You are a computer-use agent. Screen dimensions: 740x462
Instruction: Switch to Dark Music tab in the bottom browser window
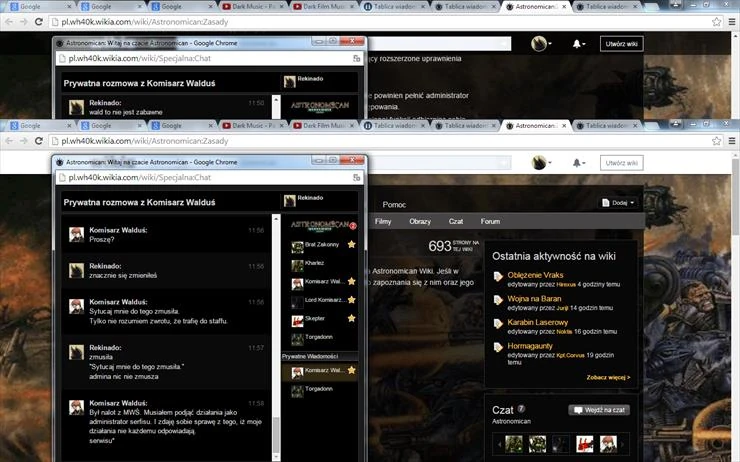(253, 126)
